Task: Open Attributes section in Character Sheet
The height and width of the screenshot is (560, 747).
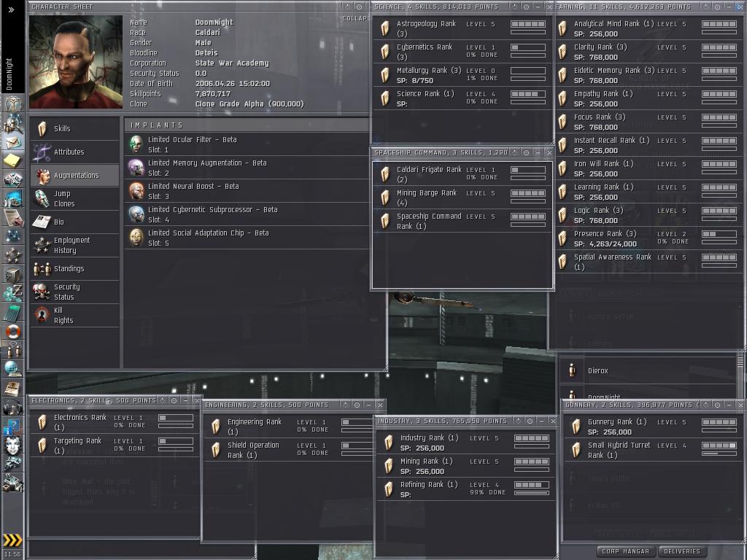Action: (75, 152)
